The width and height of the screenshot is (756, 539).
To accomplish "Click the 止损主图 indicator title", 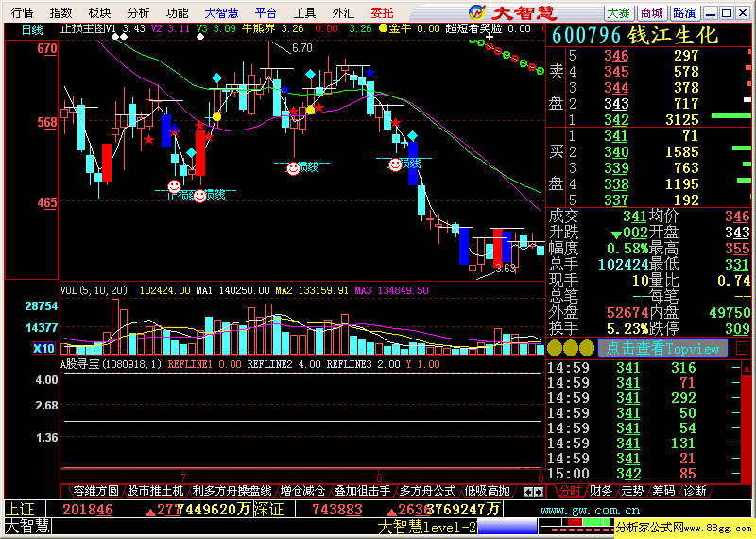I will coord(88,29).
